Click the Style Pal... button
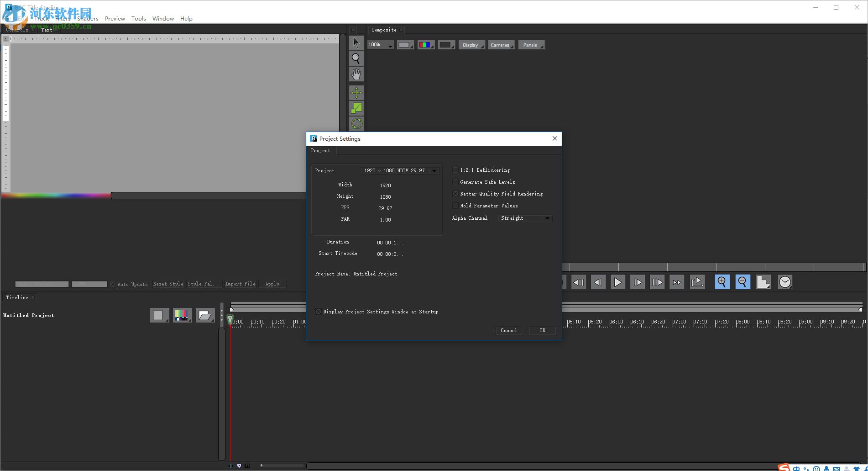868x471 pixels. point(204,284)
